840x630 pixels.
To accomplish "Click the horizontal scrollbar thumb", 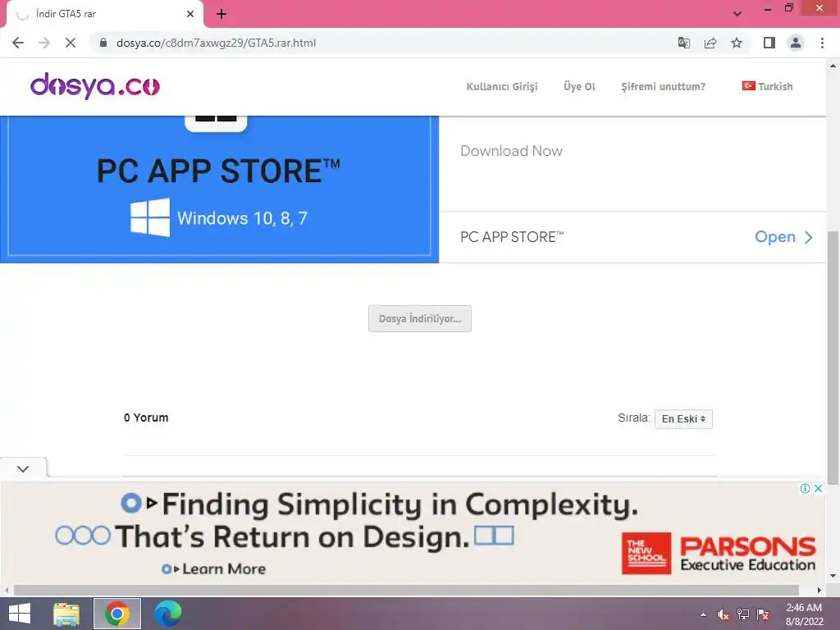I will click(x=406, y=590).
